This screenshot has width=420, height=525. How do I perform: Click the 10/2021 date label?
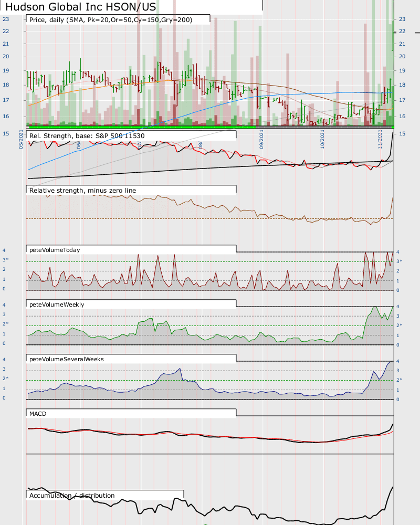click(x=322, y=139)
